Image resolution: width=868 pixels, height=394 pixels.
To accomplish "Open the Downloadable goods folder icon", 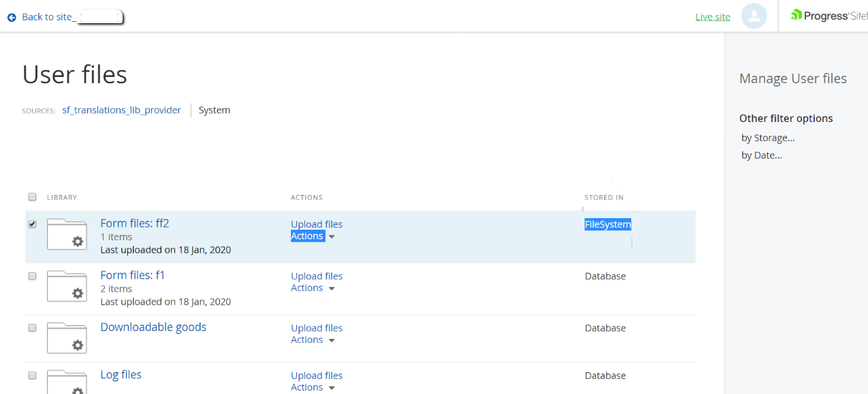I will tap(67, 337).
